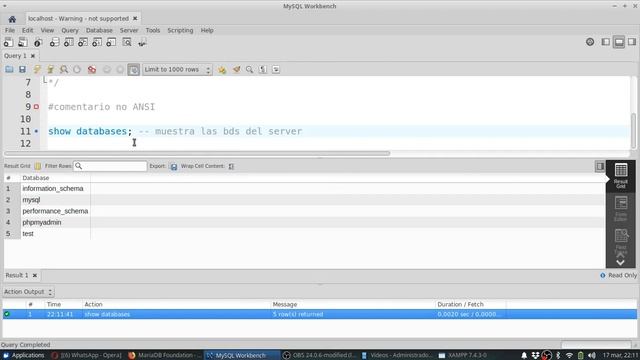The width and height of the screenshot is (640, 360).
Task: Click stop query execution icon
Action: pos(77,69)
